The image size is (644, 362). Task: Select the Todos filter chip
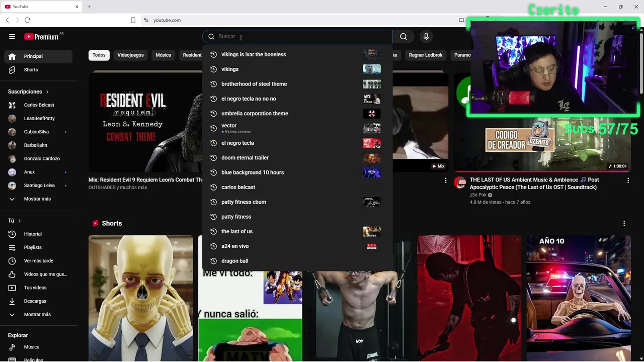click(x=99, y=55)
